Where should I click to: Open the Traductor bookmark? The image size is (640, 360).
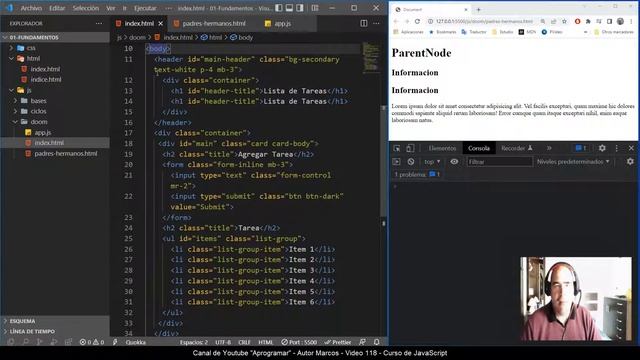coord(474,32)
